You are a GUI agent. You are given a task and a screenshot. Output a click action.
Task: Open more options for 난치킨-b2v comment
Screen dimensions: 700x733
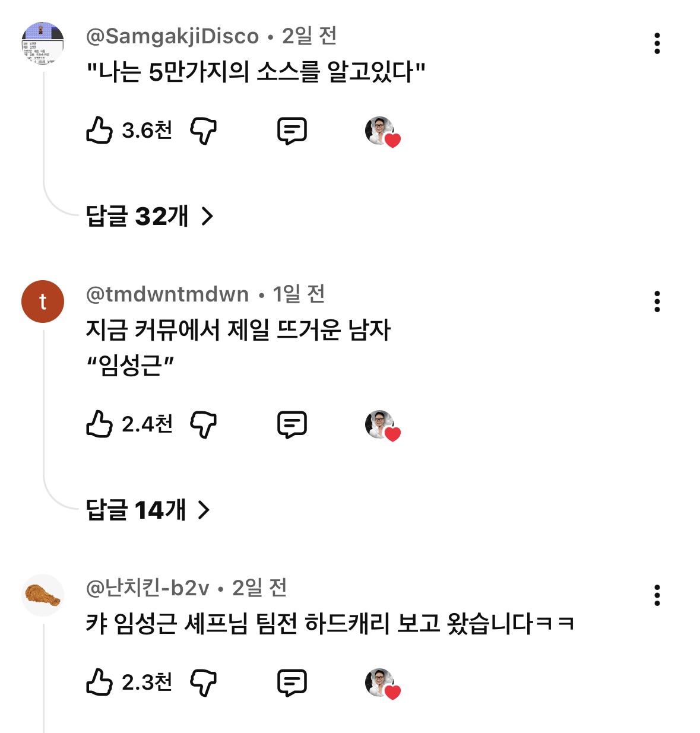[657, 595]
